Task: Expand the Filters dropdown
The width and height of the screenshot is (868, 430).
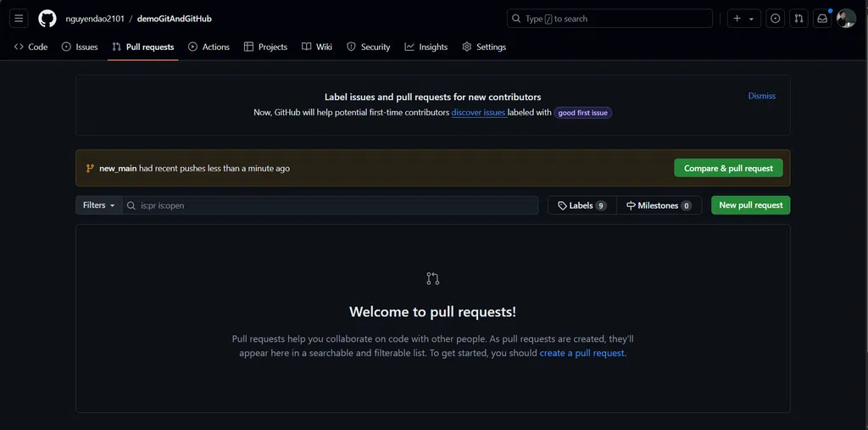Action: pos(98,205)
